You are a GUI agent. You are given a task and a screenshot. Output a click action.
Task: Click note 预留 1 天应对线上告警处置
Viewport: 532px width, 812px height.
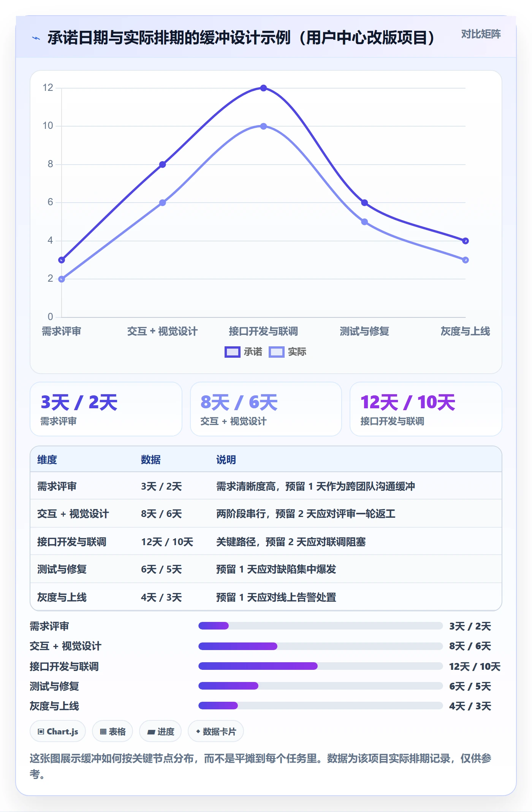click(x=276, y=598)
